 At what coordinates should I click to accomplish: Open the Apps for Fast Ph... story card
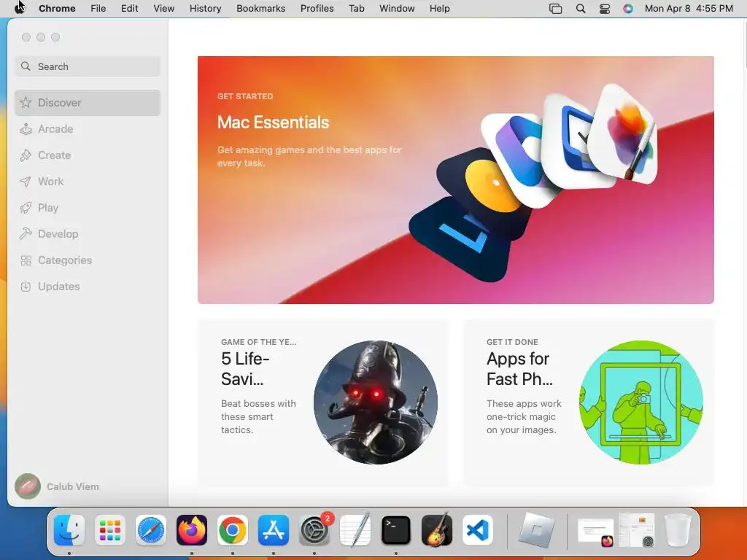pos(589,402)
